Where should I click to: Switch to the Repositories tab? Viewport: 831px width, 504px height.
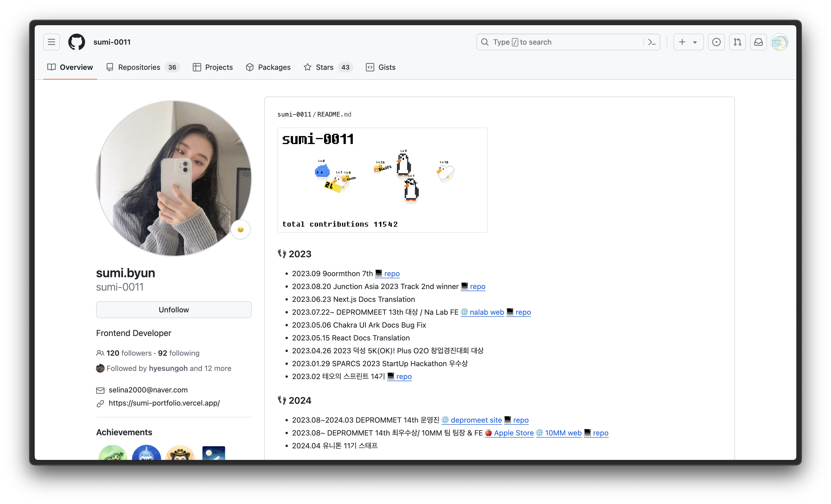coord(143,67)
